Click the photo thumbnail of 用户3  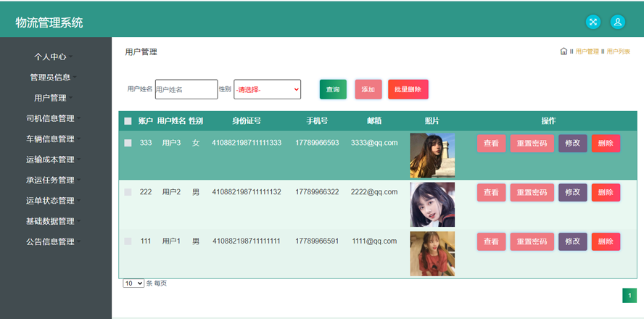pos(432,156)
